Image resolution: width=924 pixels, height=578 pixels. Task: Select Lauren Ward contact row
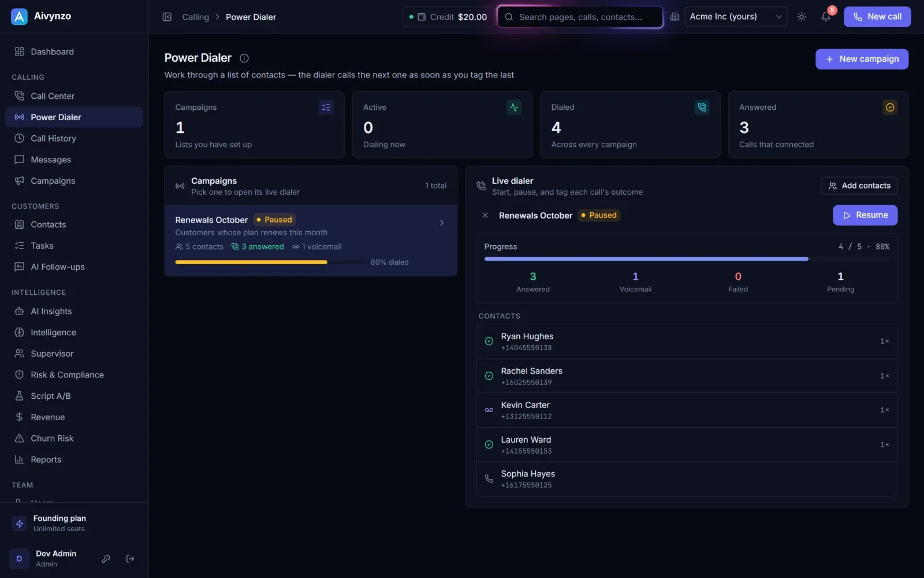click(687, 444)
